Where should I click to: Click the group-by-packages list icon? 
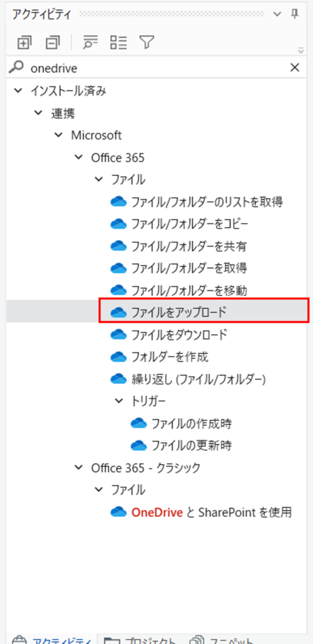coord(119,42)
